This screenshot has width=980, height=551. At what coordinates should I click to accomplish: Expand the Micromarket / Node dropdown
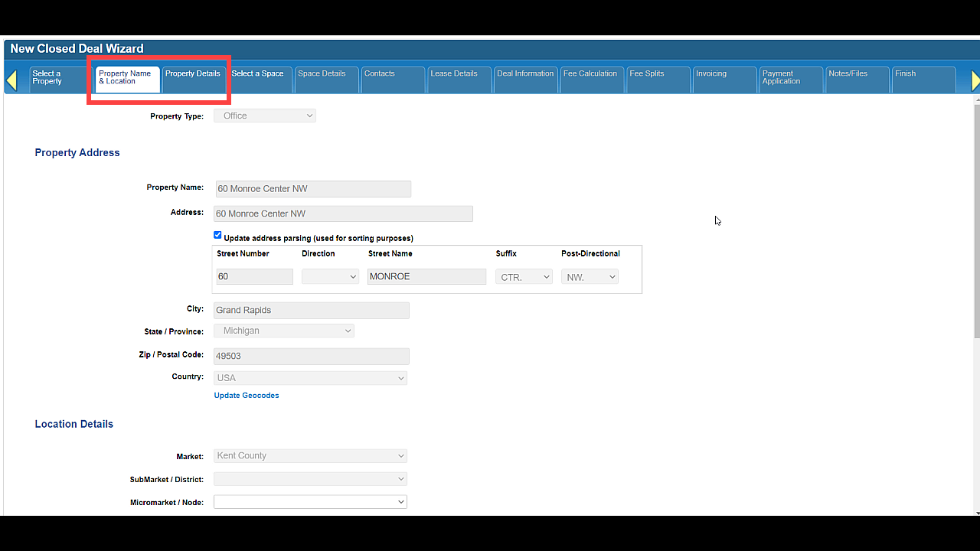[310, 502]
